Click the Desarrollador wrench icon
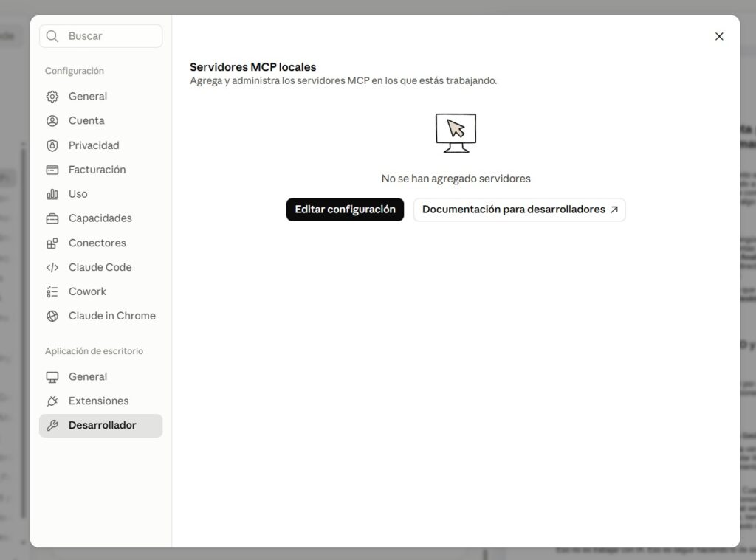The height and width of the screenshot is (560, 756). pos(52,425)
